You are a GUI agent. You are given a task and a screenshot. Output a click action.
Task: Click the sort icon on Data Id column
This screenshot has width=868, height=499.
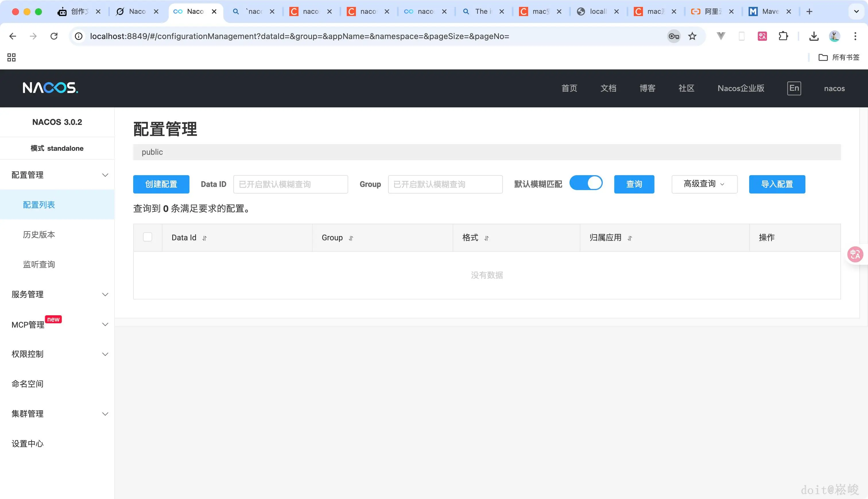pos(204,238)
